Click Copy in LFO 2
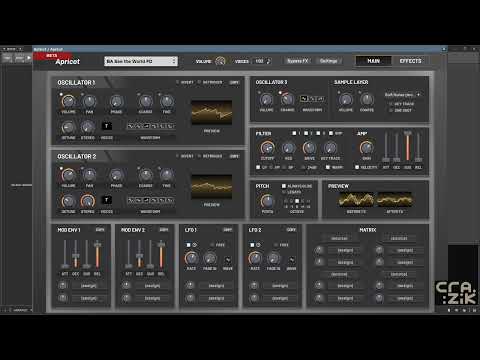 291,230
